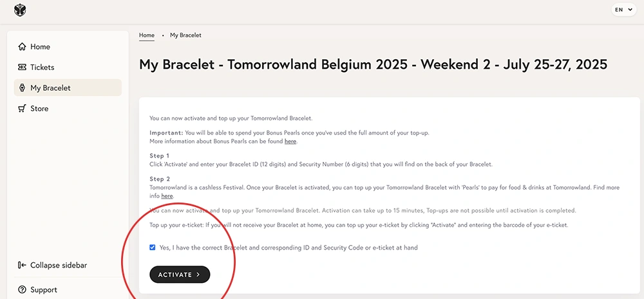
Task: Click the 'Collapse sidebar' text label
Action: tap(59, 266)
